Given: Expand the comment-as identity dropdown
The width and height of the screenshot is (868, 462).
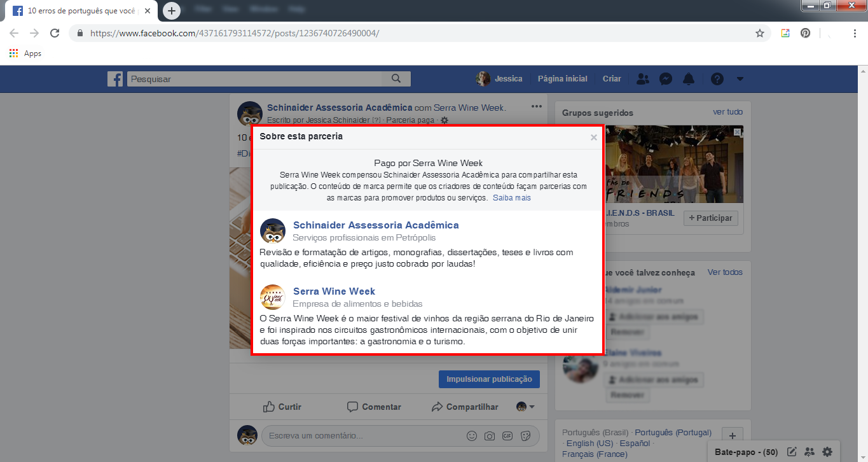Looking at the screenshot, I should [x=525, y=407].
